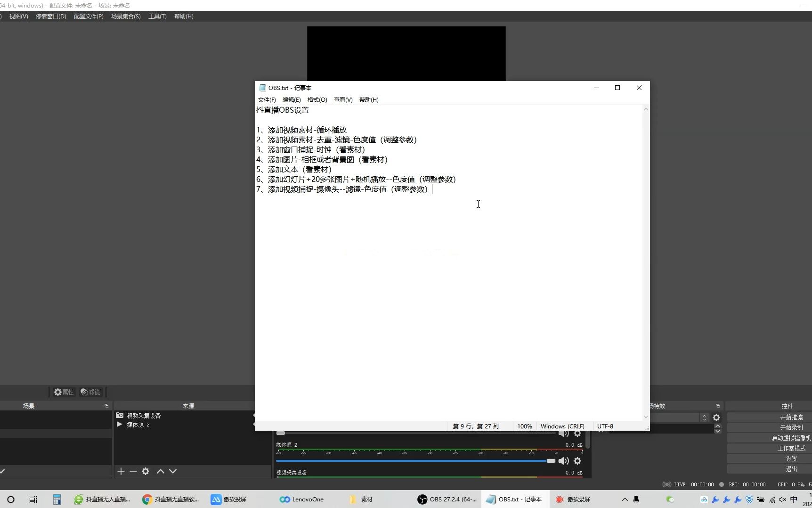Click inside the Notepad text area
812x508 pixels.
(x=448, y=262)
